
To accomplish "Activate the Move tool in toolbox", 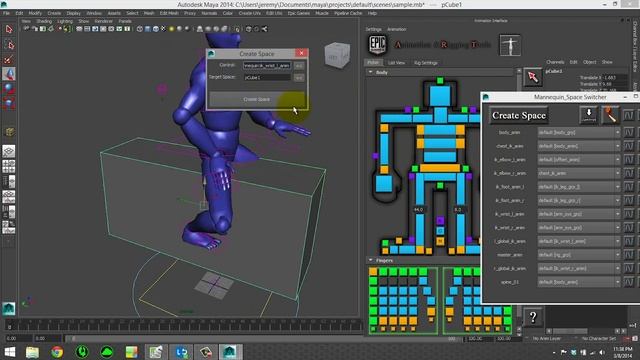I will point(9,74).
